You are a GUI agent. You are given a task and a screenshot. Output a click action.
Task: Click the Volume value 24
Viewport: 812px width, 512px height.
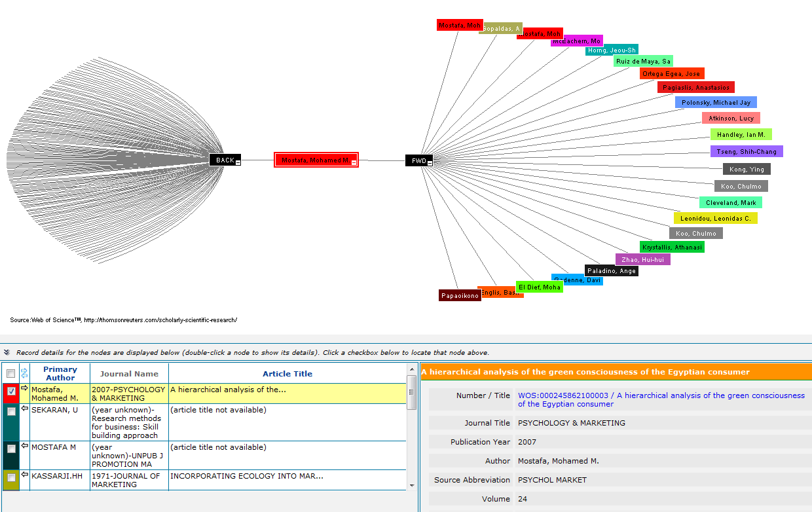click(x=523, y=499)
